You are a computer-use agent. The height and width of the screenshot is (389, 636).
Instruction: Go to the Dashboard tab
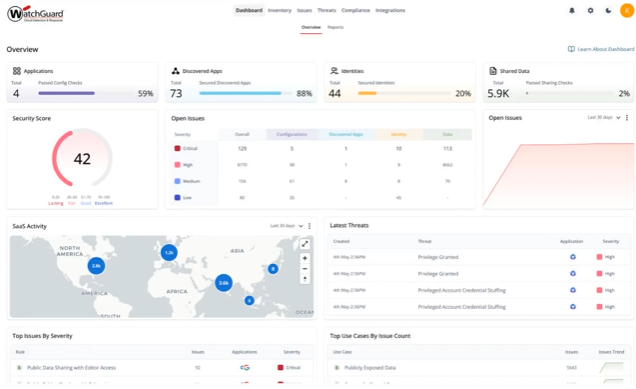pyautogui.click(x=249, y=10)
